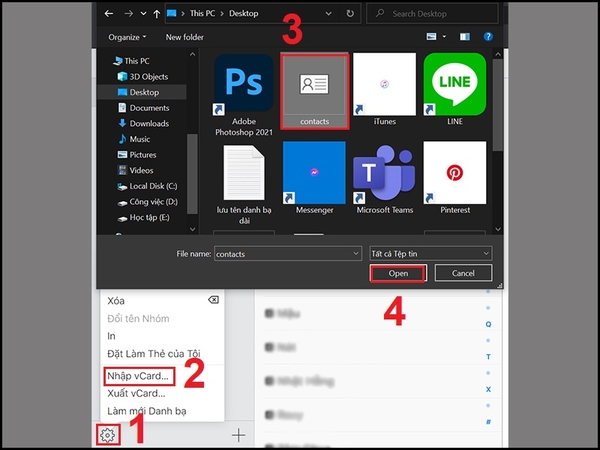Select the Messenger shortcut

point(314,178)
